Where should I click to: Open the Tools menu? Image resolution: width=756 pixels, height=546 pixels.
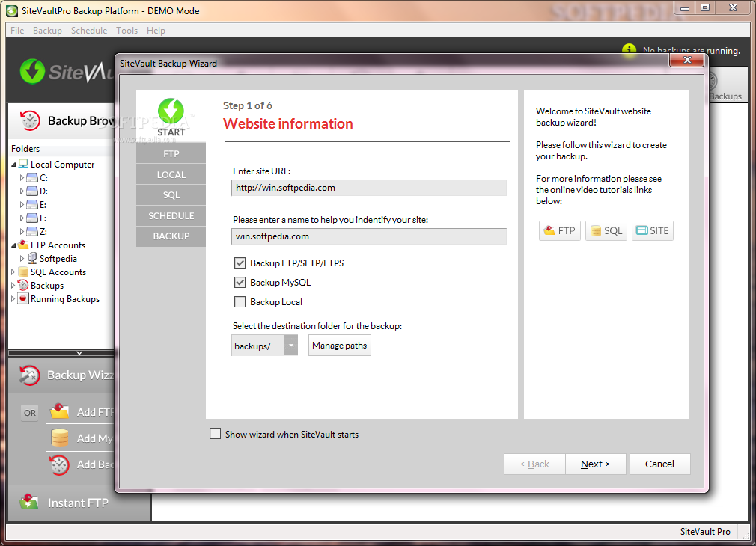coord(126,31)
